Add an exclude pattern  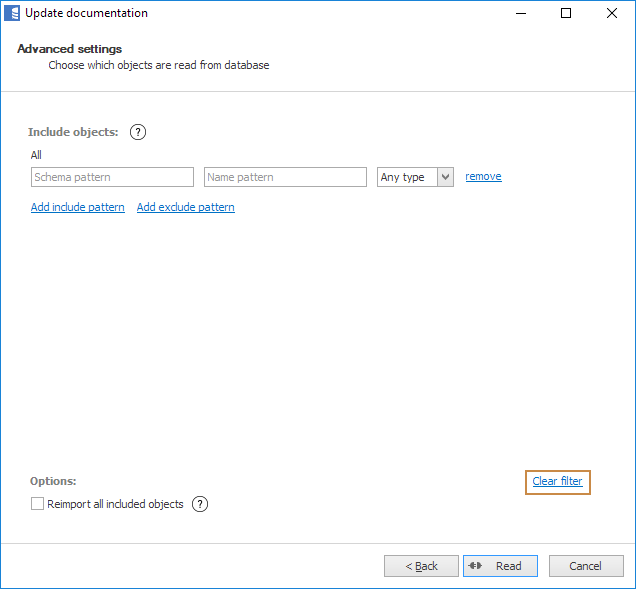point(185,207)
